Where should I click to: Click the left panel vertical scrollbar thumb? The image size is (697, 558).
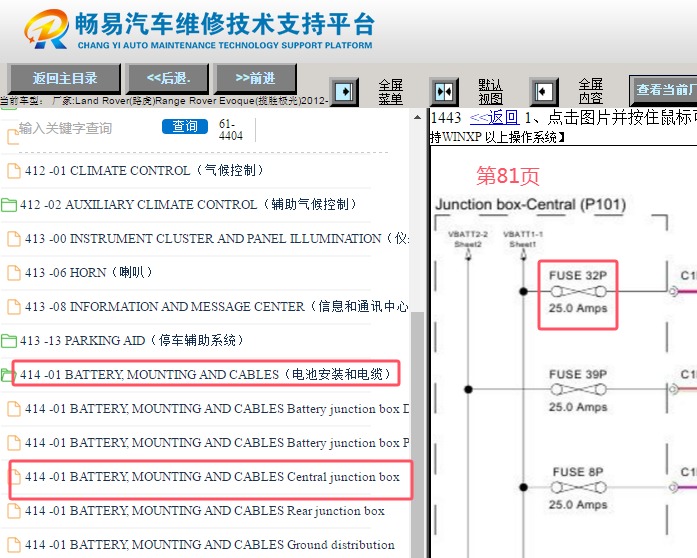(417, 434)
